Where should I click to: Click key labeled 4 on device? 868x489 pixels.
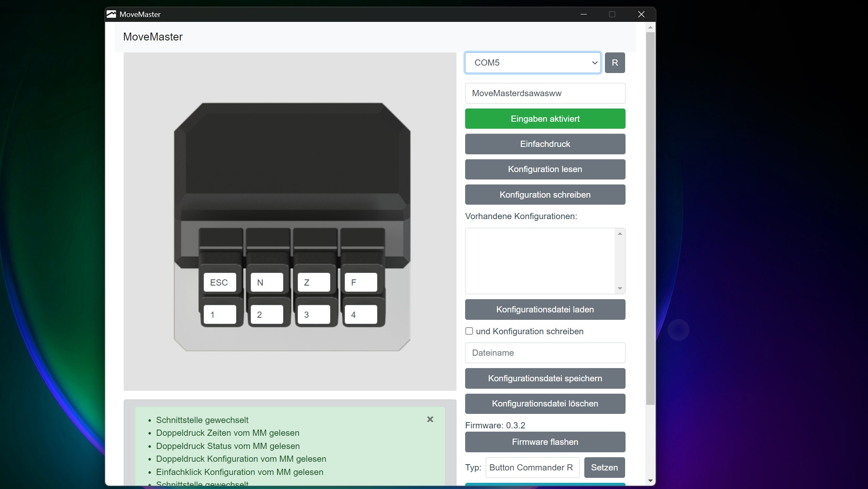tap(361, 315)
